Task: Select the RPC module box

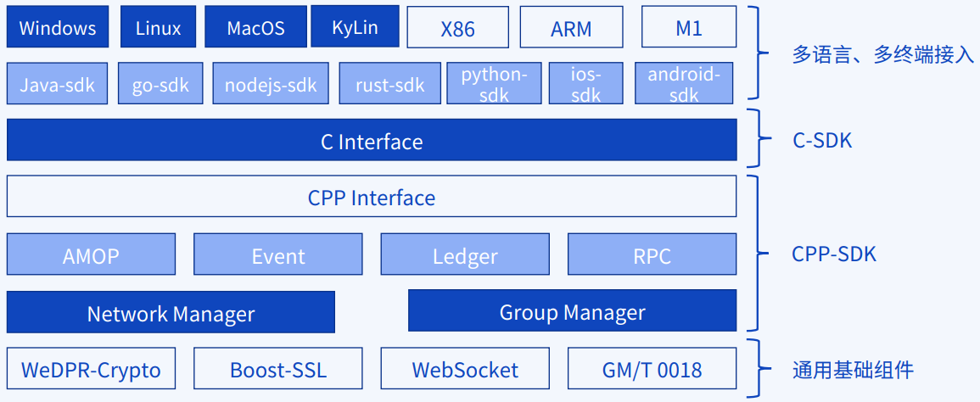Action: click(x=652, y=254)
